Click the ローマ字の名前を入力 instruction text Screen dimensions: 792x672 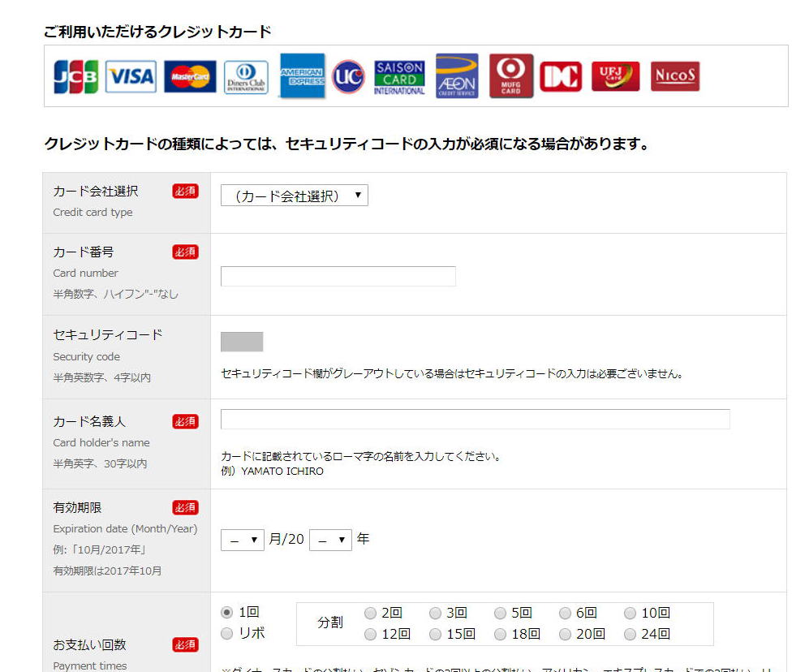(x=362, y=456)
